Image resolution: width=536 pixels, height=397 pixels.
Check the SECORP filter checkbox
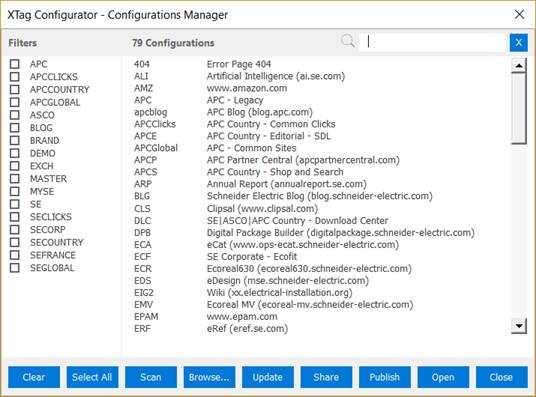coord(15,229)
